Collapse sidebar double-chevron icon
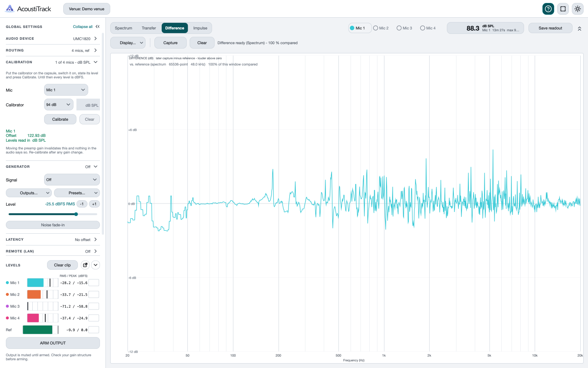Screen dimensions: 588x368 pyautogui.click(x=97, y=26)
